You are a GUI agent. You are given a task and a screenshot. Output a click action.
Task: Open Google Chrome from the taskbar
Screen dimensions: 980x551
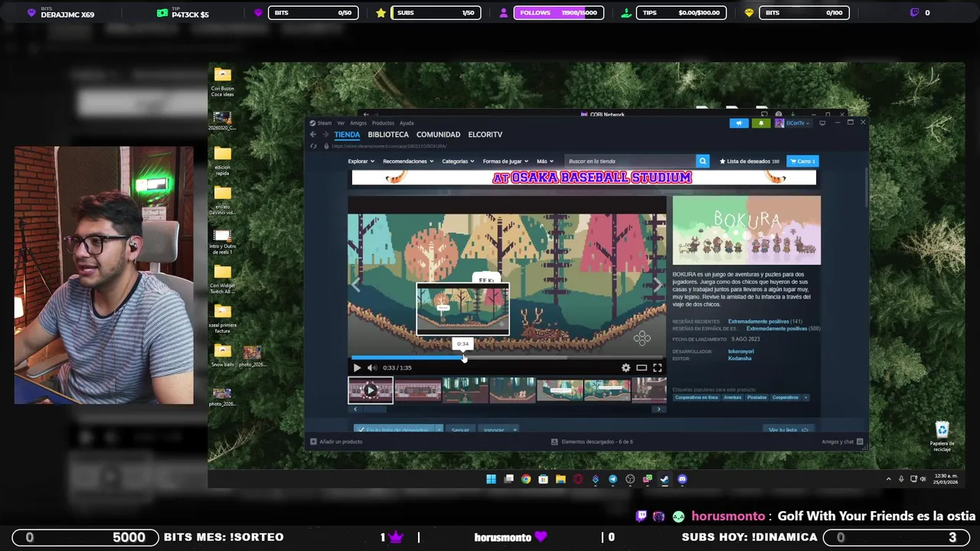526,479
